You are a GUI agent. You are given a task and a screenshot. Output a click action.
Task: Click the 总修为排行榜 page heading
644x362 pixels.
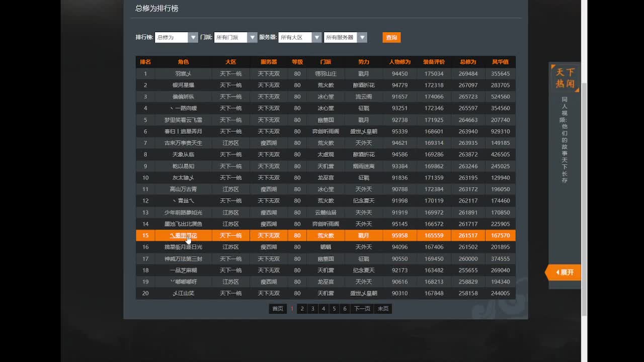coord(156,8)
